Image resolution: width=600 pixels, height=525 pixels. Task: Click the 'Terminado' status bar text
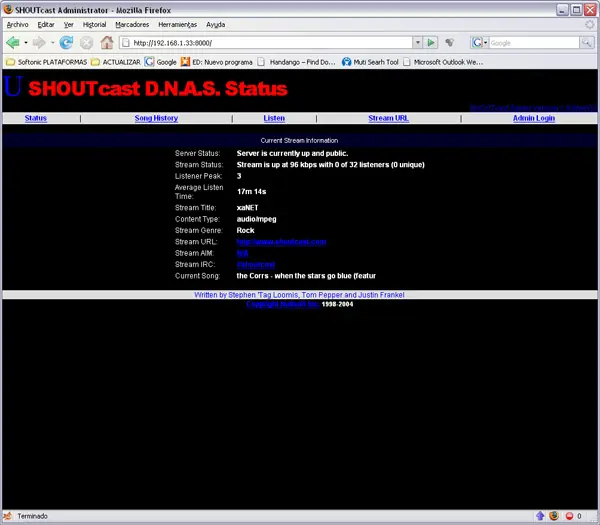33,516
